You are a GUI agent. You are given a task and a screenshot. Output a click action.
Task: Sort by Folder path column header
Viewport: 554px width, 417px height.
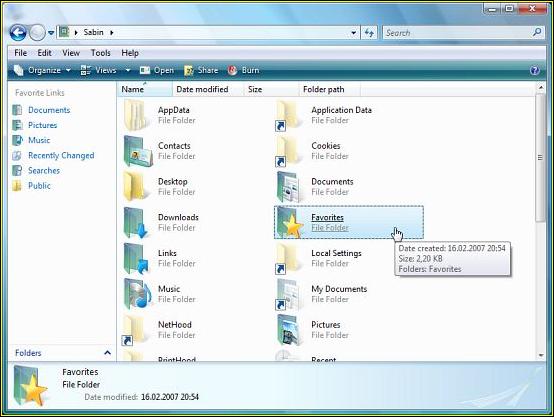point(330,89)
